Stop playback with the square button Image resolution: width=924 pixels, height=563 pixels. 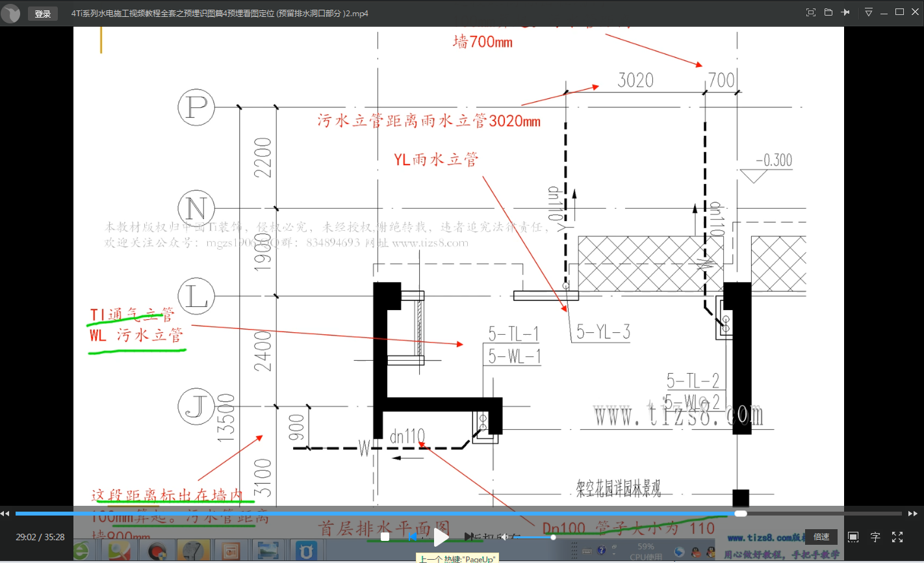[385, 537]
